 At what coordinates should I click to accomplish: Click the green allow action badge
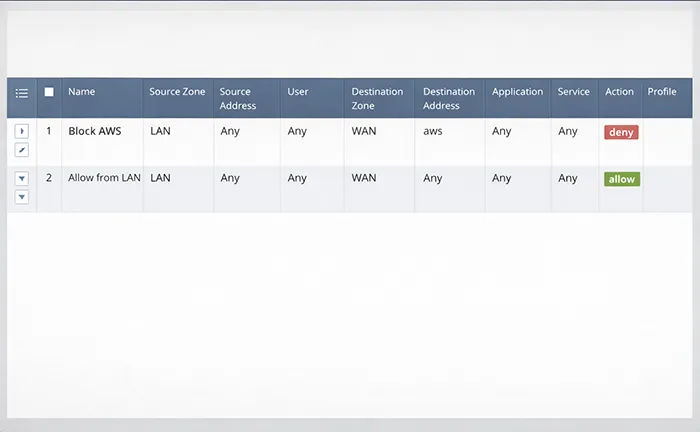point(621,179)
